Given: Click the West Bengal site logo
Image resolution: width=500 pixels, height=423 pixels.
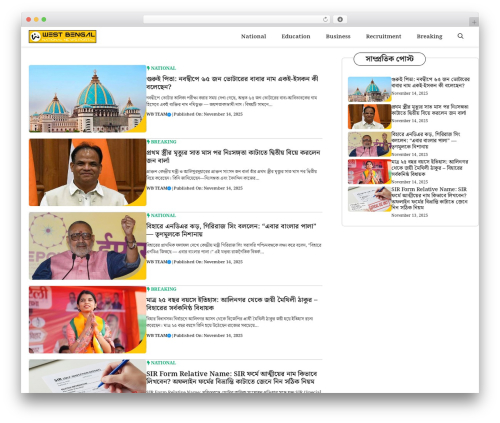Looking at the screenshot, I should point(63,36).
